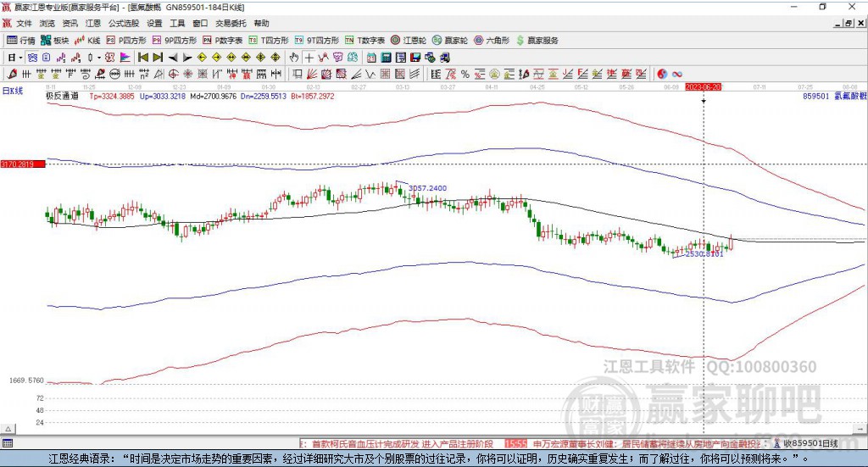Open the P数字表 tool
868x467 pixels.
(223, 41)
